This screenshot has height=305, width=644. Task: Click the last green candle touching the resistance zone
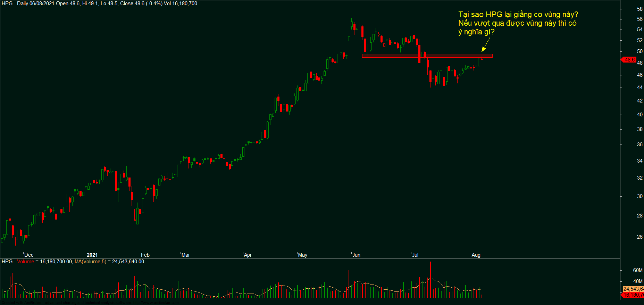[479, 62]
